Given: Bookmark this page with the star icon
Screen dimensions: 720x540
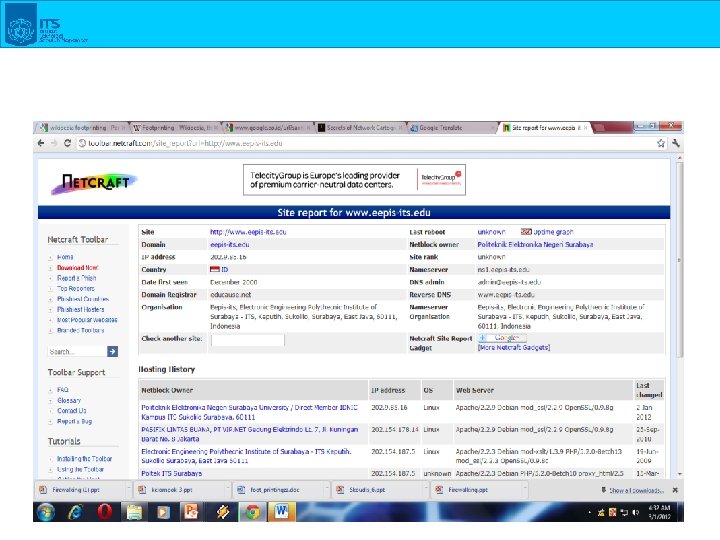Looking at the screenshot, I should tap(660, 143).
